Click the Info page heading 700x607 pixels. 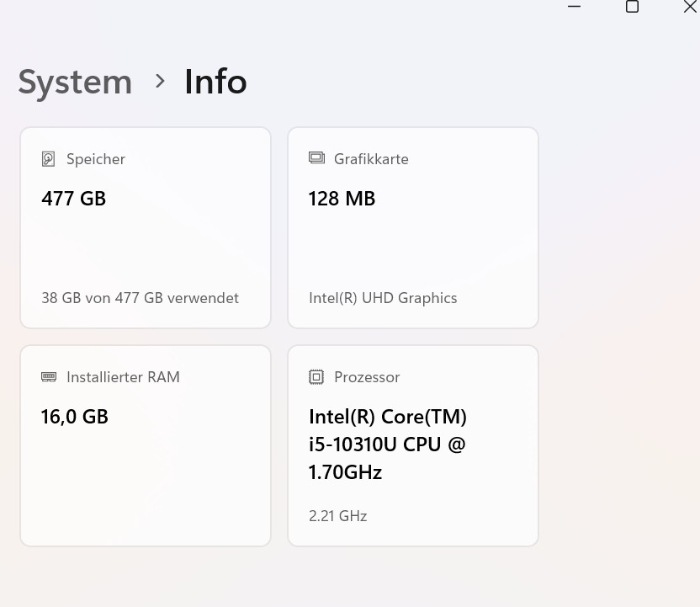[215, 83]
